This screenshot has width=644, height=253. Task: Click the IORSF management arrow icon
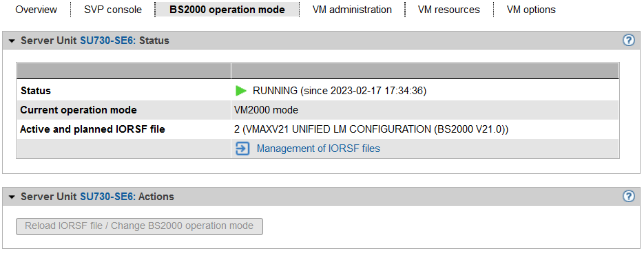point(242,148)
